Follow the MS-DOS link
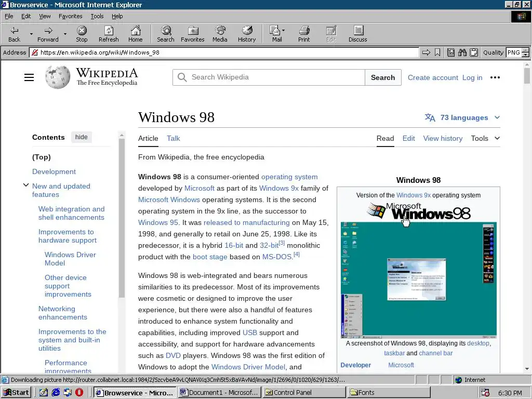532x399 pixels. point(277,257)
